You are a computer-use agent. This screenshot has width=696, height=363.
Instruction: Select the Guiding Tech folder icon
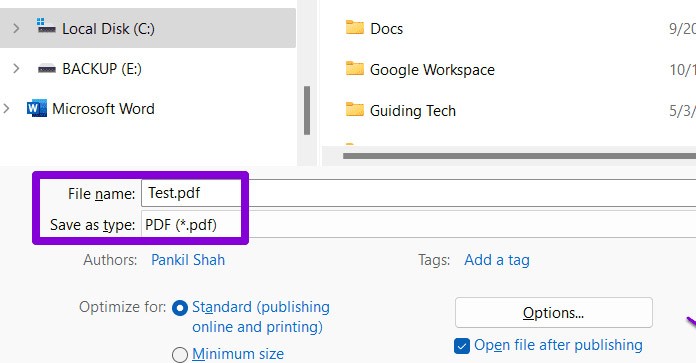pyautogui.click(x=355, y=109)
